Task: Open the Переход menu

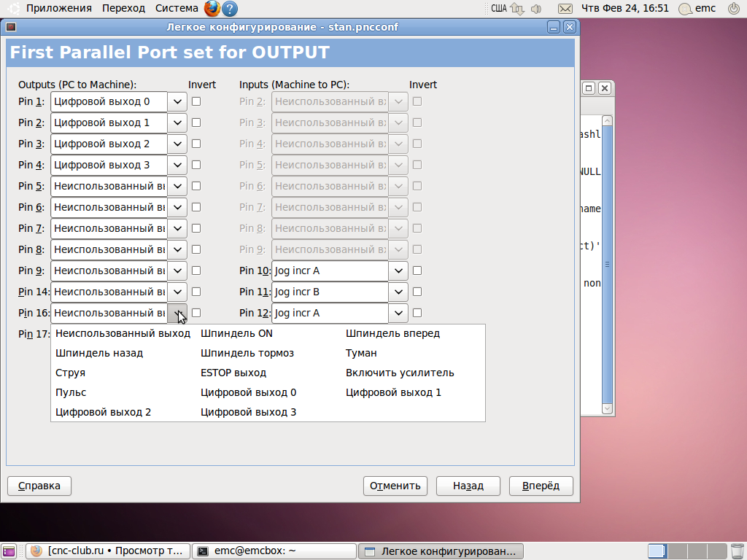Action: tap(123, 8)
